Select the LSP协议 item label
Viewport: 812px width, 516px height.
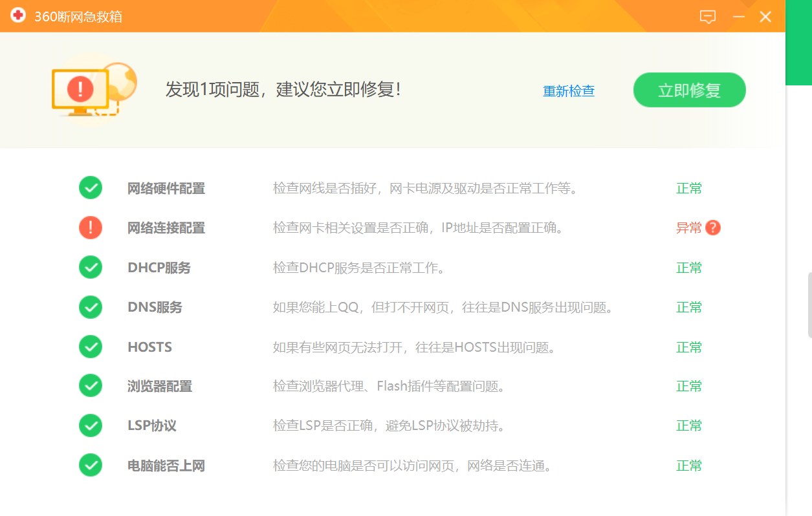click(x=152, y=426)
